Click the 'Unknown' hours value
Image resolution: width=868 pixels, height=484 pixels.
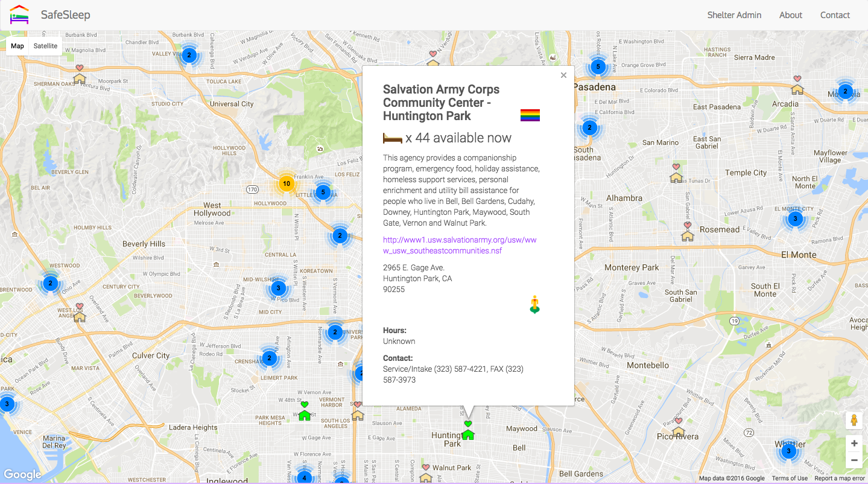click(x=399, y=342)
